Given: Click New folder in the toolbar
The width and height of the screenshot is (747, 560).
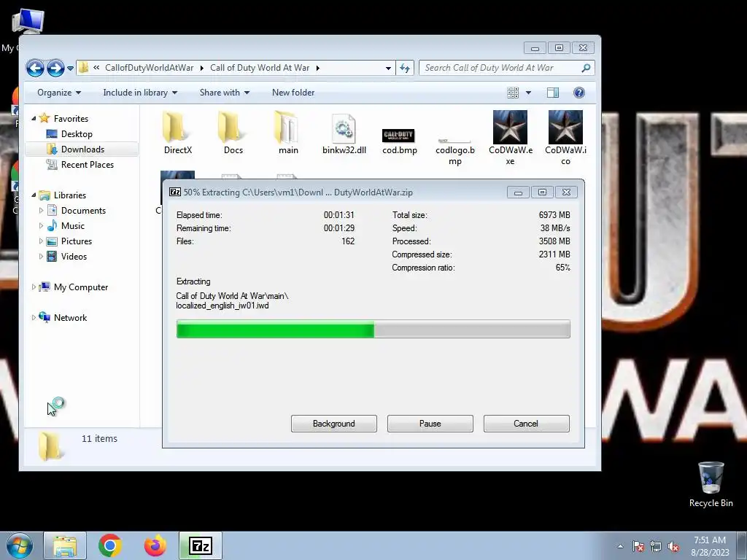Looking at the screenshot, I should 293,93.
